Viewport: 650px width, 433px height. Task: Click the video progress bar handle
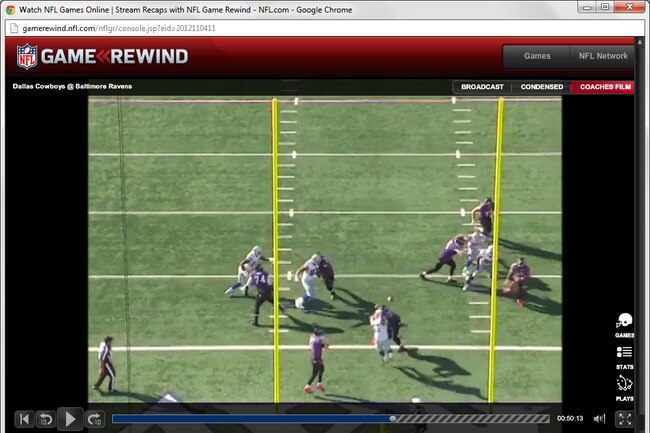click(x=393, y=419)
